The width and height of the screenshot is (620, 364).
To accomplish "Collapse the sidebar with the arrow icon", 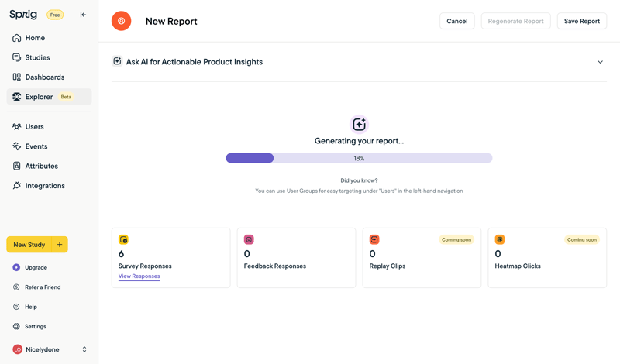I will click(83, 15).
